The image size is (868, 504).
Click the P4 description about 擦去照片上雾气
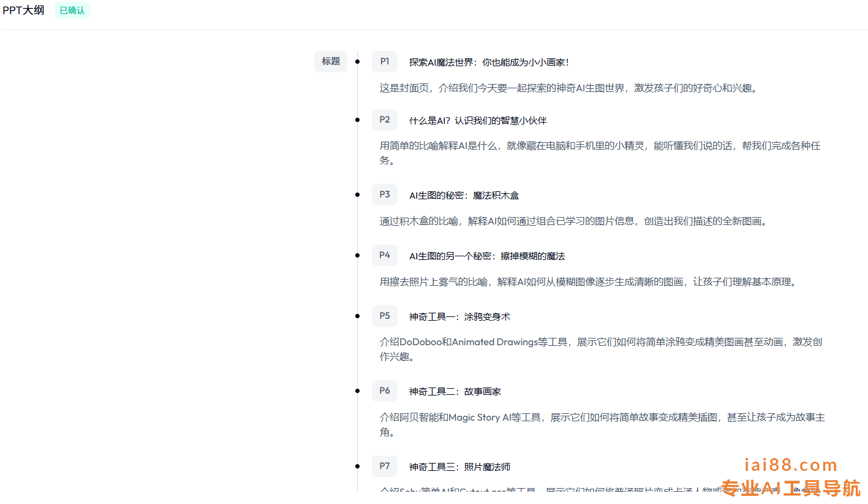587,282
